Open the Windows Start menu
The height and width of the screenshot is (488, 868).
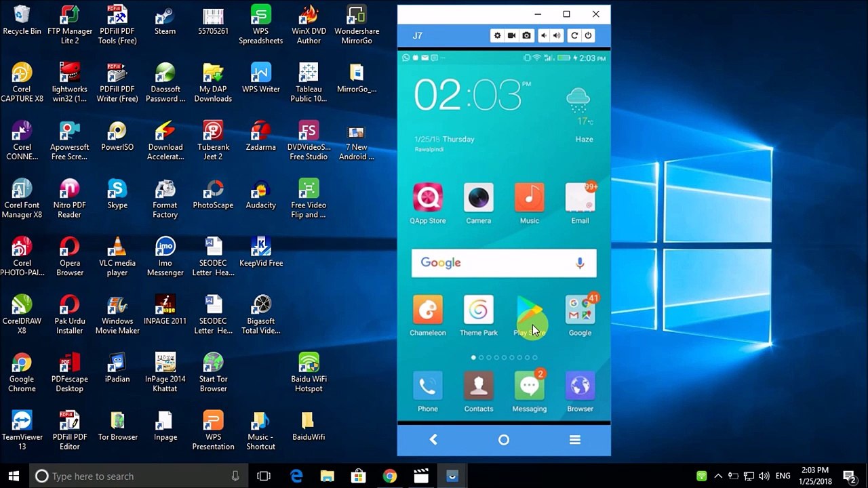(14, 476)
